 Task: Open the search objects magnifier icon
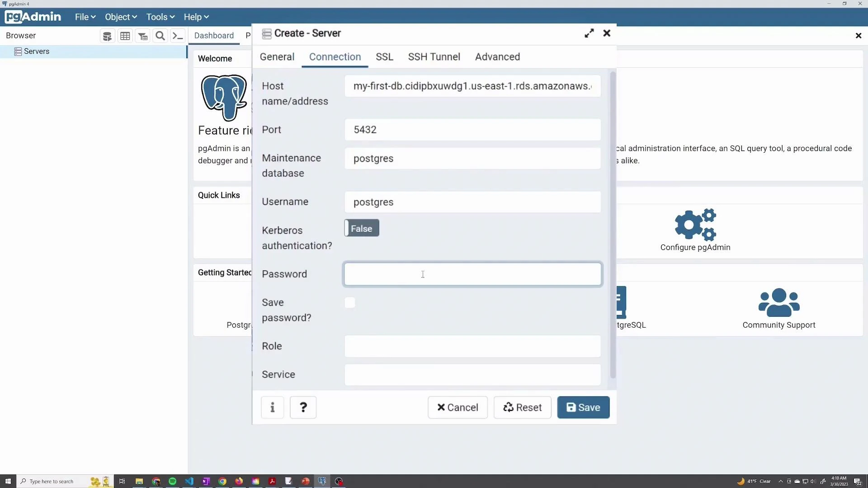coord(160,36)
